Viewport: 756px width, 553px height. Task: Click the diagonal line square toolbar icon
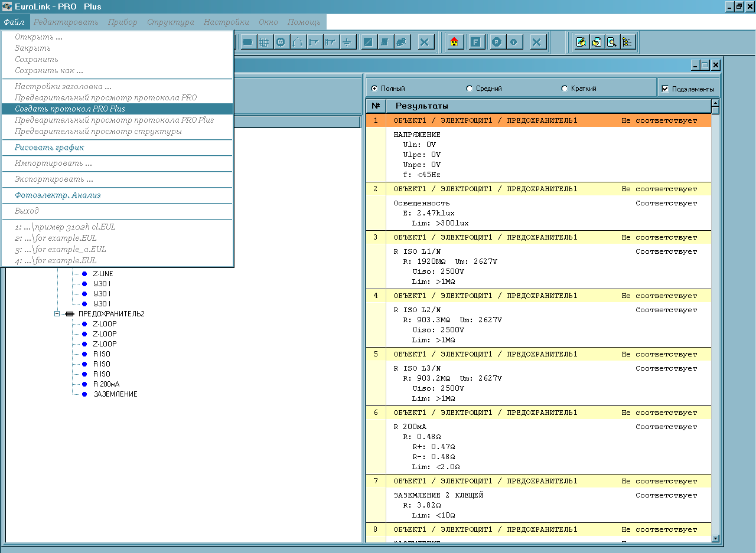369,42
